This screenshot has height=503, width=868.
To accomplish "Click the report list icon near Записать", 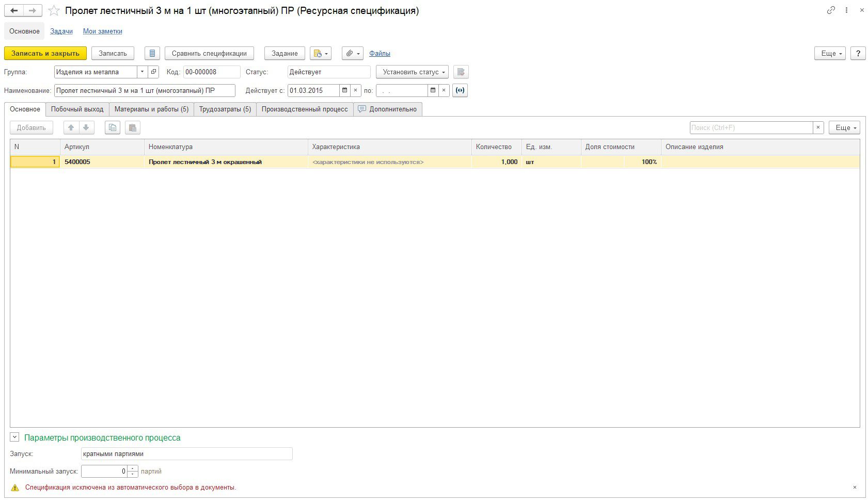I will 152,54.
